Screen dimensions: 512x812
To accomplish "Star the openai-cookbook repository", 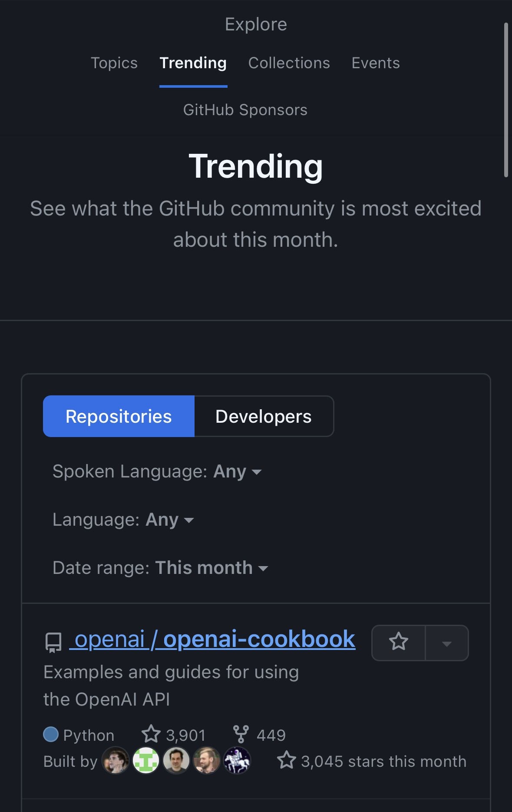I will (398, 643).
